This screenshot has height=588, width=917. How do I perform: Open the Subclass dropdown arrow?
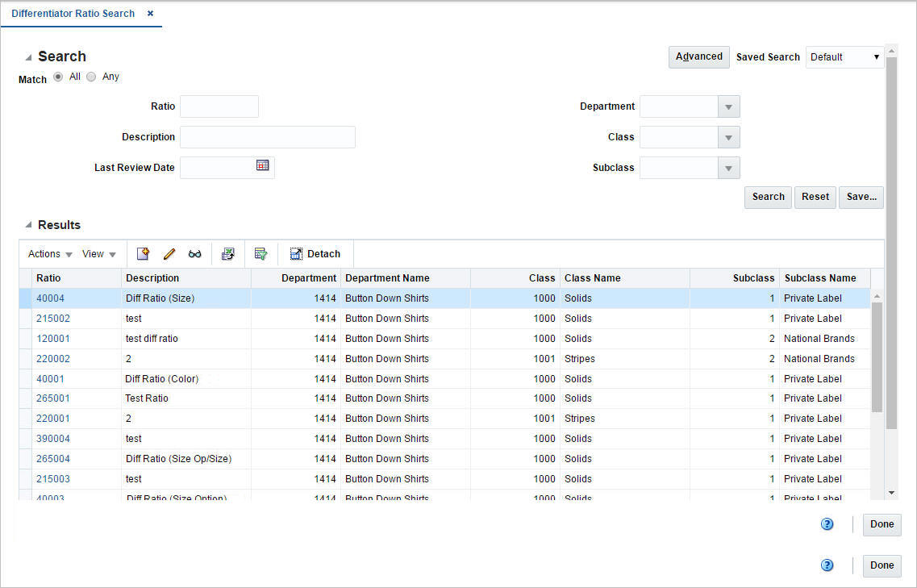click(x=728, y=167)
